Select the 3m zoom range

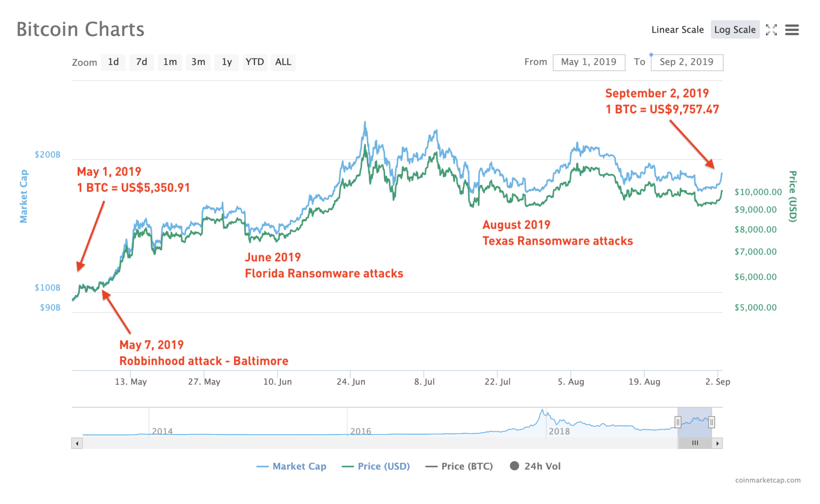tap(198, 62)
